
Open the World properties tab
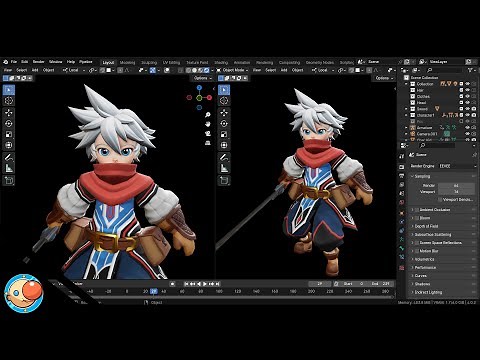(402, 202)
